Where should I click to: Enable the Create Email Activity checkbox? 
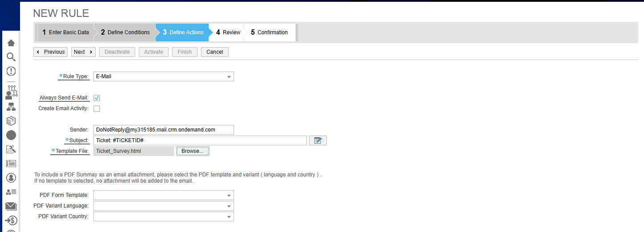tap(97, 108)
